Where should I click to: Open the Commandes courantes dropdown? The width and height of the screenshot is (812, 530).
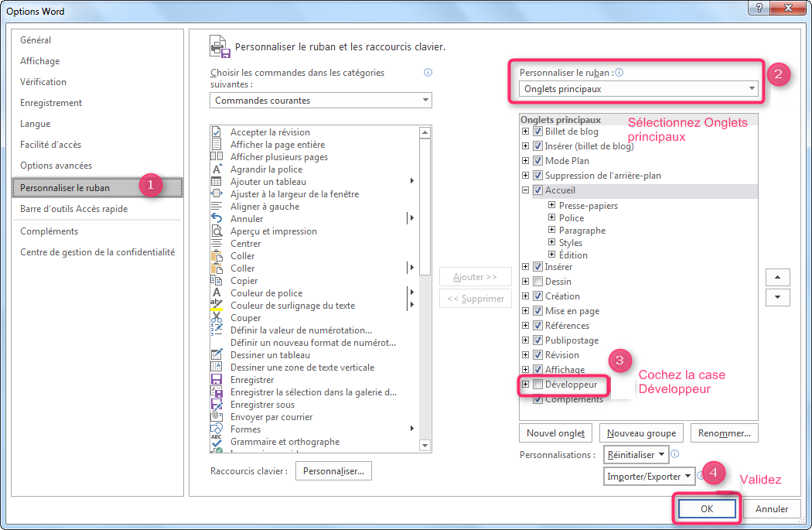(321, 101)
